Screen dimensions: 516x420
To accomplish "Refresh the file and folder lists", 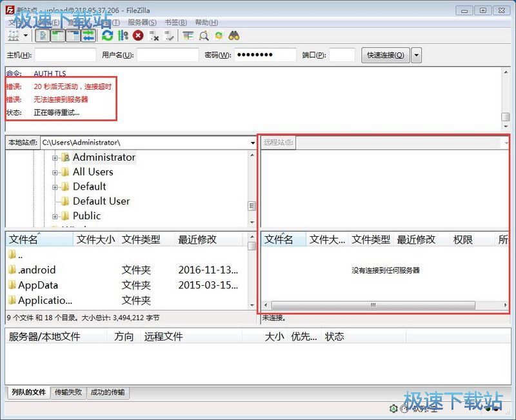I will pos(107,35).
